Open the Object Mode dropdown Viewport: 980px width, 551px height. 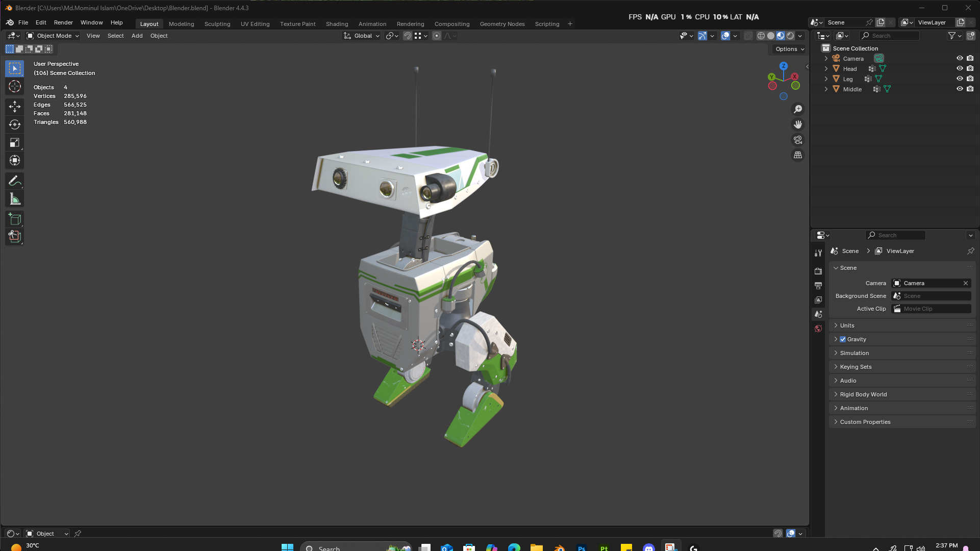pyautogui.click(x=53, y=36)
